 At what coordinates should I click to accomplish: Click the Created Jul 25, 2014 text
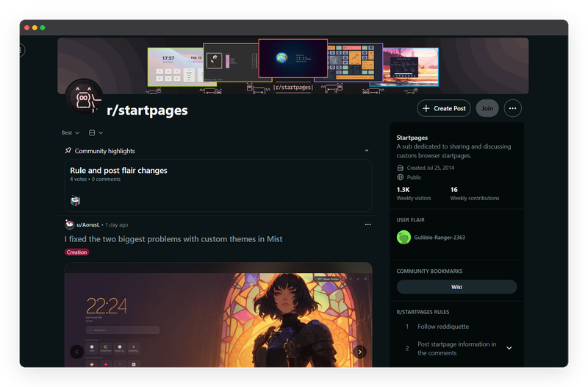431,168
